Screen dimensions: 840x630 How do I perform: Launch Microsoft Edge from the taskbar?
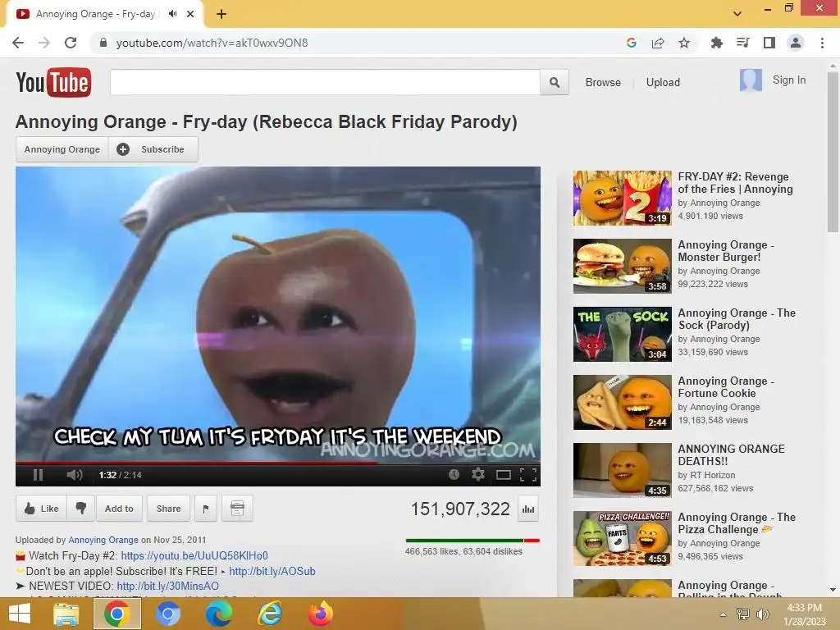218,614
